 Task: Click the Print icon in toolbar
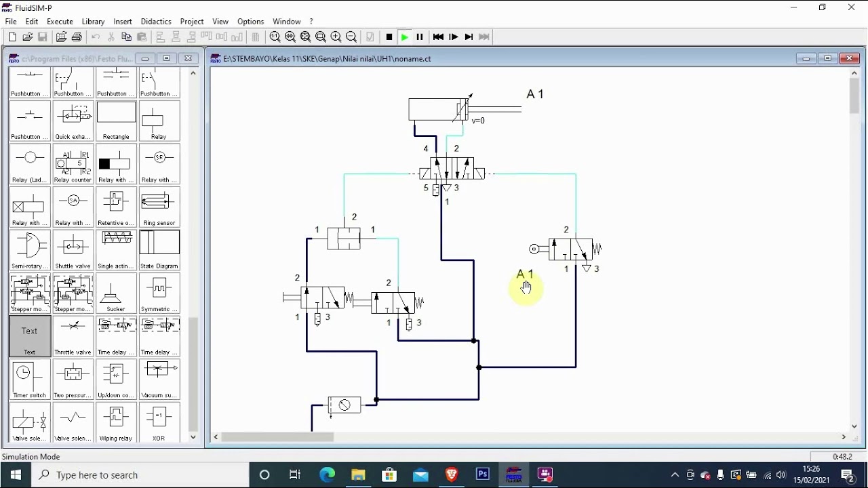tap(77, 37)
